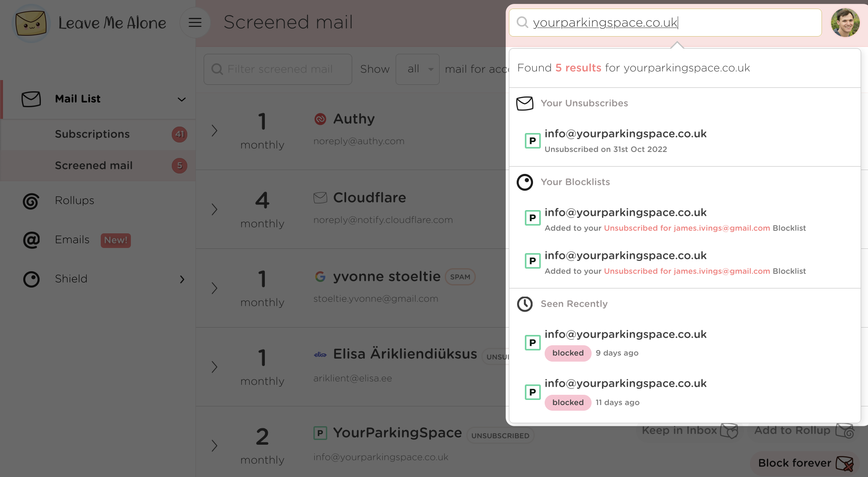
Task: Click the yourparkingspace.co.uk search box
Action: [x=665, y=23]
